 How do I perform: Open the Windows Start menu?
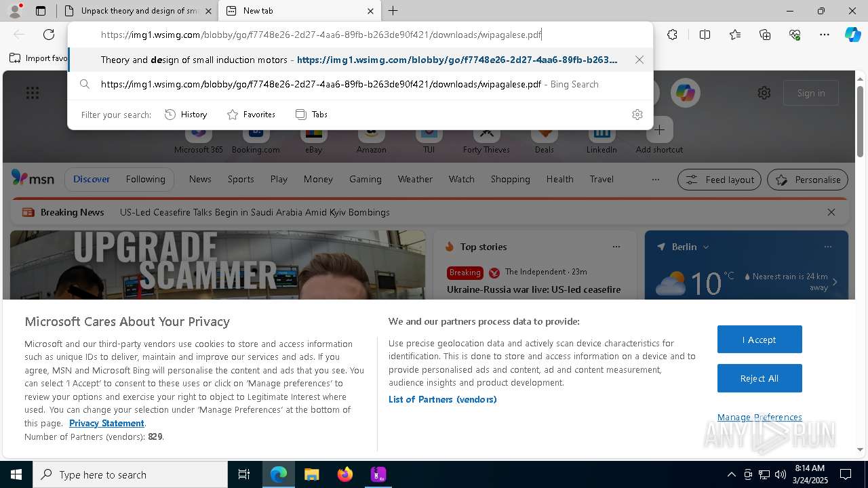(16, 474)
